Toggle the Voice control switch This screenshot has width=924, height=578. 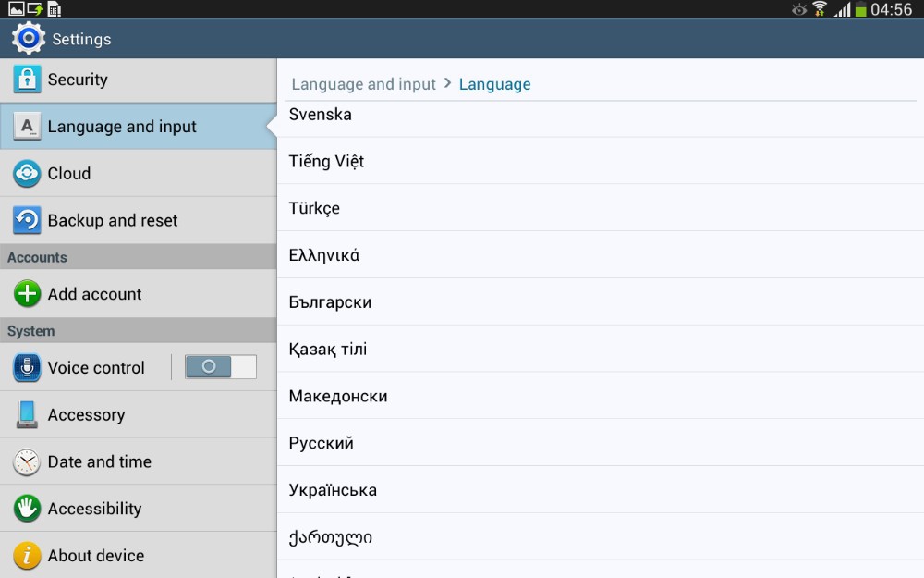click(220, 367)
